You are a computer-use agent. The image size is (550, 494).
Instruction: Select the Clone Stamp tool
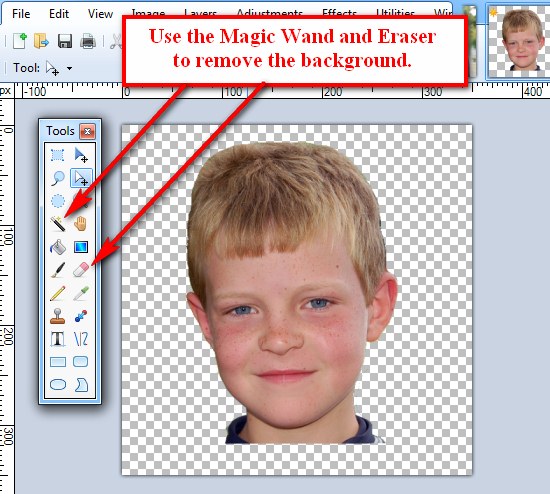click(58, 316)
